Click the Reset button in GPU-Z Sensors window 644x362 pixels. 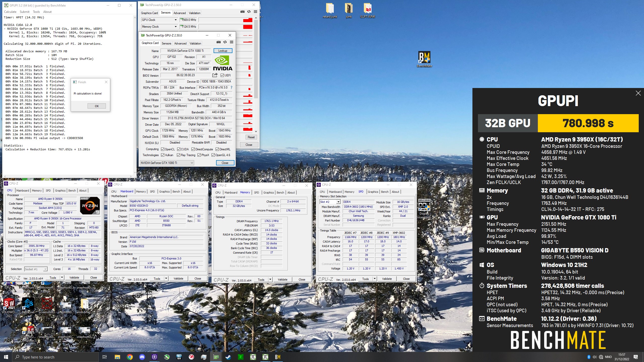pyautogui.click(x=251, y=137)
